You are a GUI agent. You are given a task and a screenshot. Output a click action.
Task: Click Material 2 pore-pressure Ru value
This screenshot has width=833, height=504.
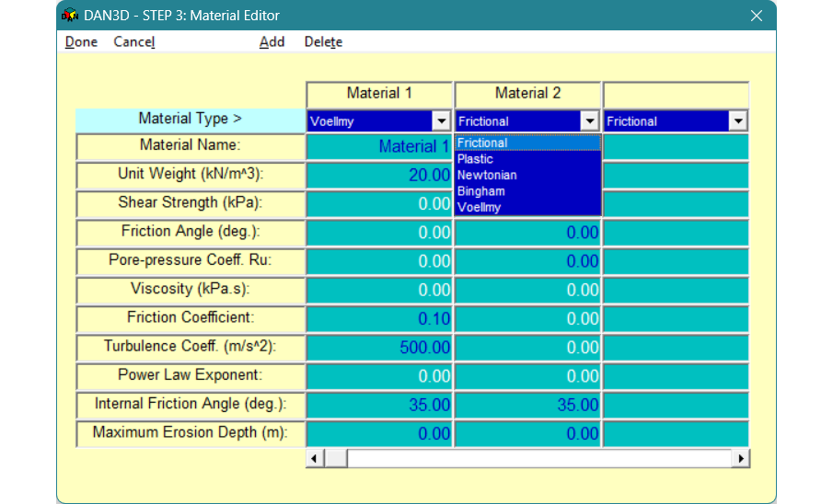(527, 261)
